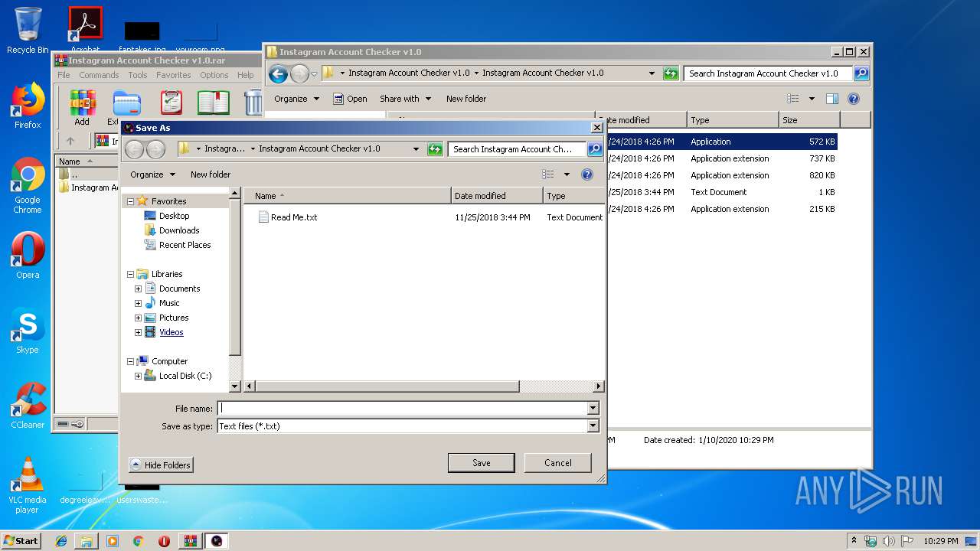This screenshot has width=980, height=551.
Task: Open File name dropdown arrow
Action: (593, 409)
